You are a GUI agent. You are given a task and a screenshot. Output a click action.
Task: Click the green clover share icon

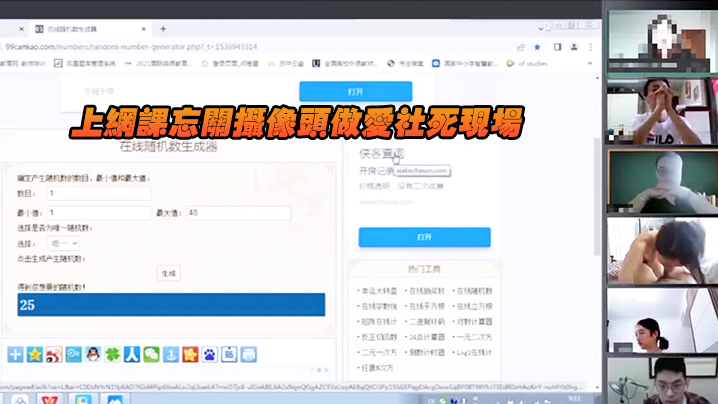click(112, 354)
